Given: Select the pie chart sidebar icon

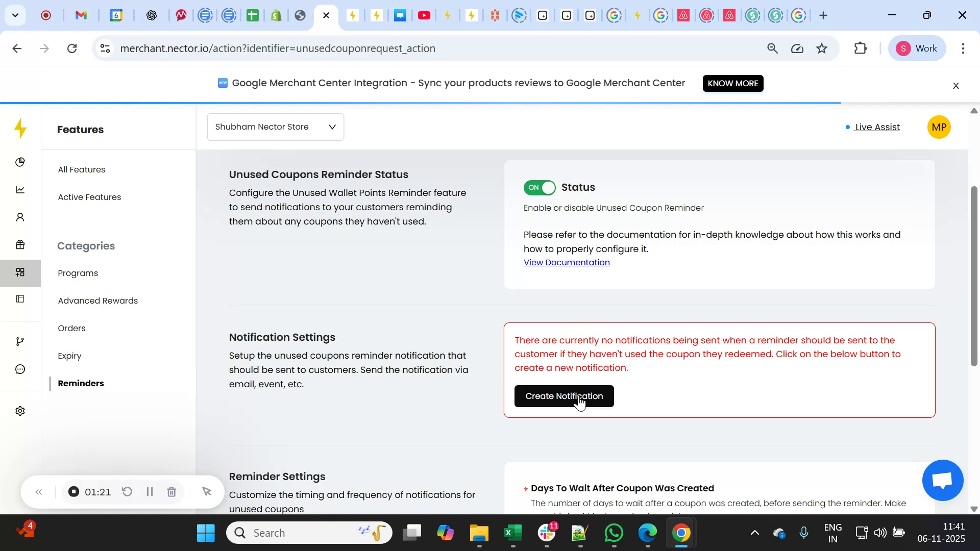Looking at the screenshot, I should point(20,162).
